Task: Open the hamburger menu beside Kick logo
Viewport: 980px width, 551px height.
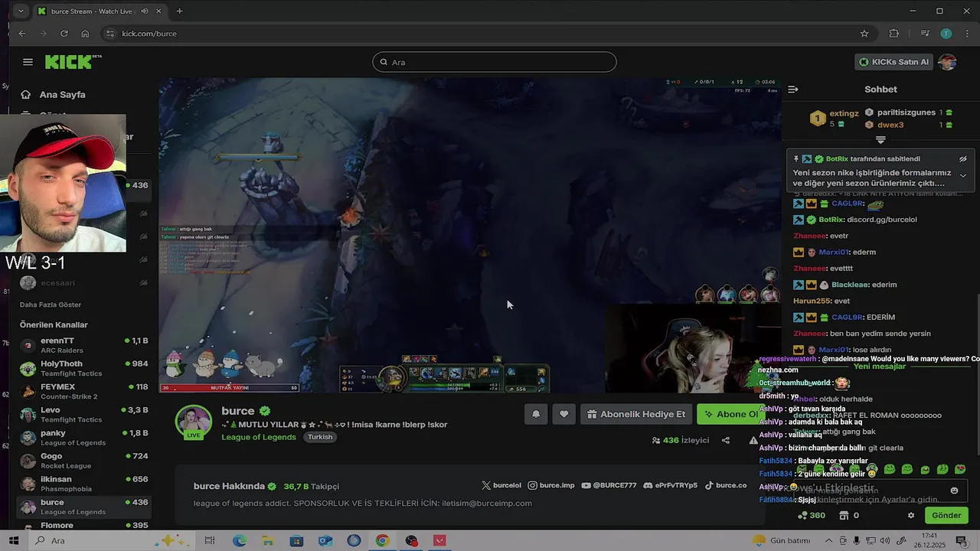Action: pos(28,62)
